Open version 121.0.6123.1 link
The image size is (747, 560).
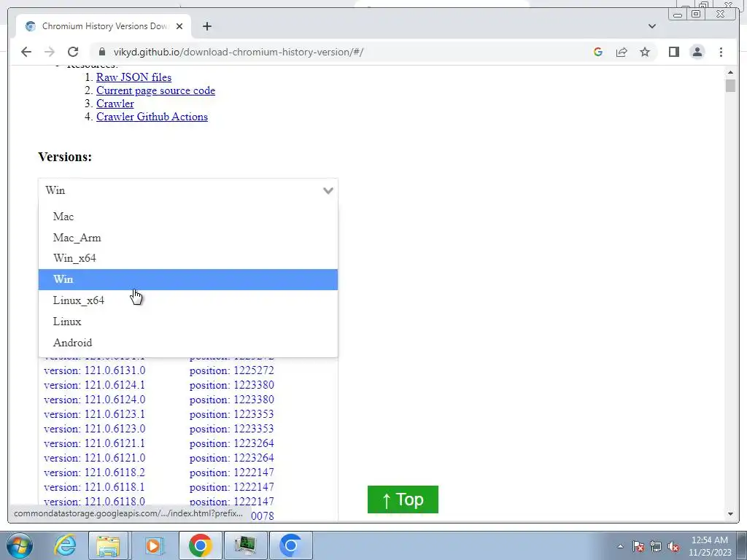94,414
